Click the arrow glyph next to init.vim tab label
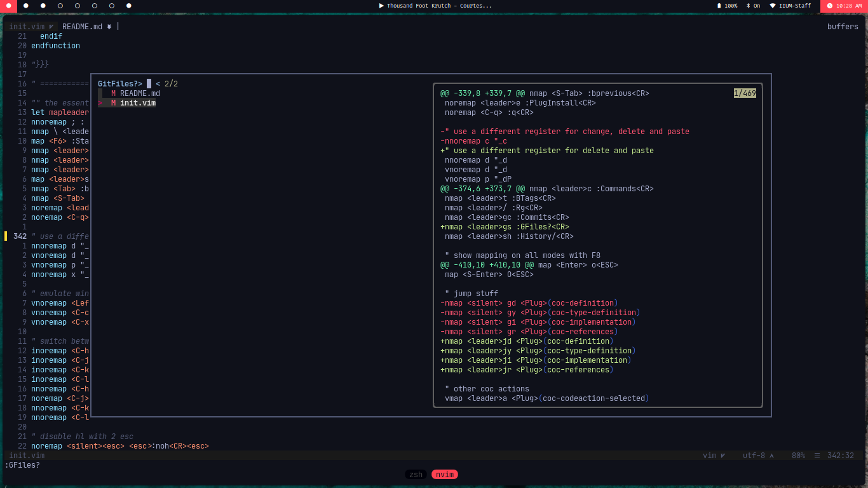This screenshot has width=868, height=488. point(50,27)
